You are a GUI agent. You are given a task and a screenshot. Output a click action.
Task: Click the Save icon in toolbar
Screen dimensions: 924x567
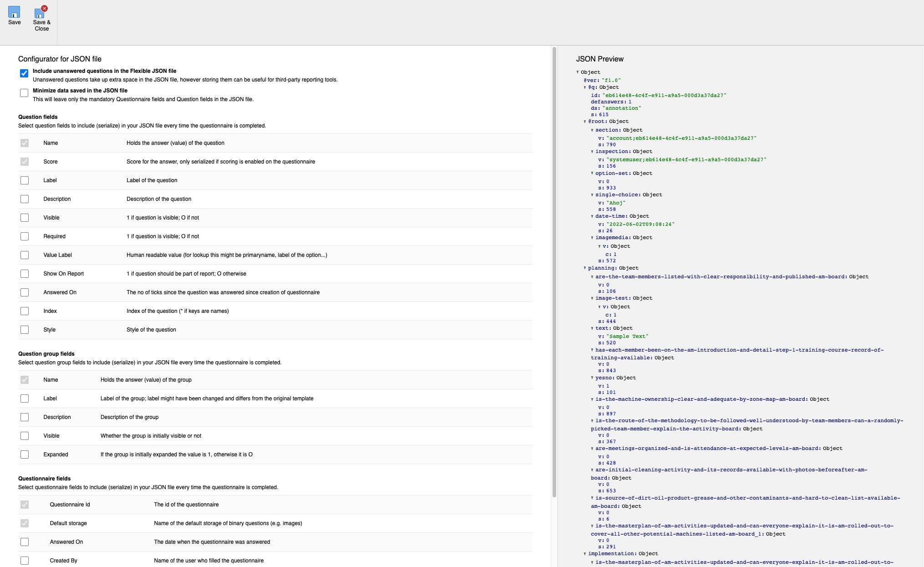pyautogui.click(x=14, y=12)
